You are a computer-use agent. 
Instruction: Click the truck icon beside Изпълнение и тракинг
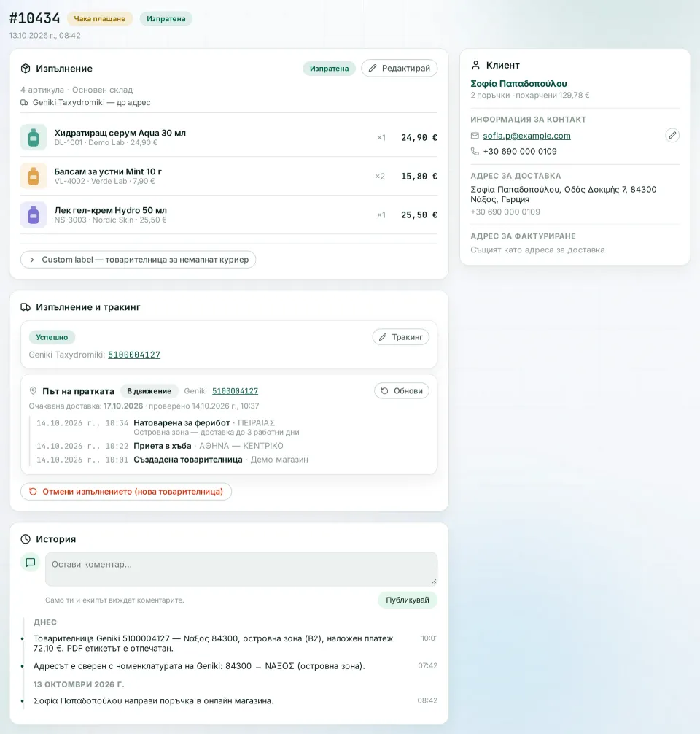click(x=26, y=307)
